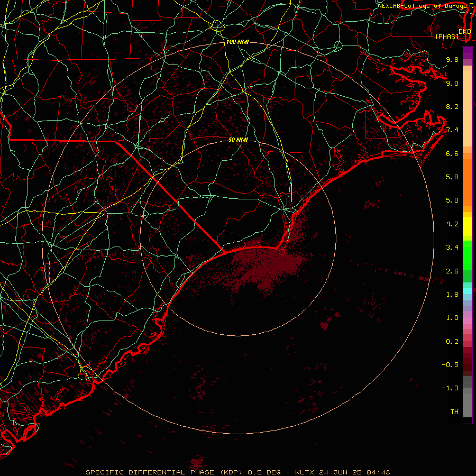476x476 pixels.
Task: Click the 1.0 value on the color scale
Action: point(452,318)
